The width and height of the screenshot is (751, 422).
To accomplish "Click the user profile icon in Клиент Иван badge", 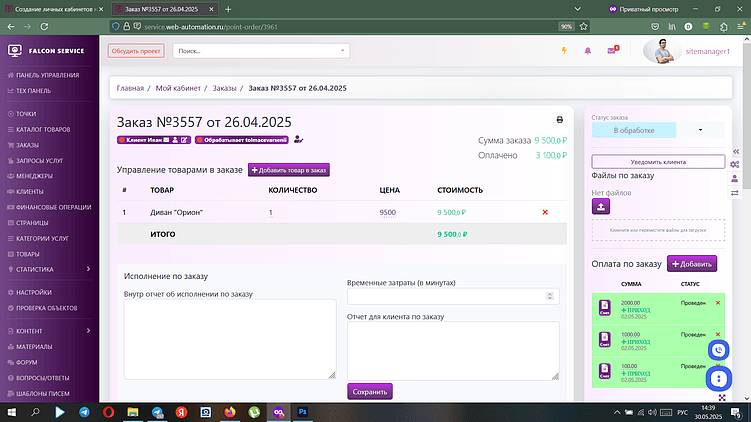I will (x=175, y=140).
